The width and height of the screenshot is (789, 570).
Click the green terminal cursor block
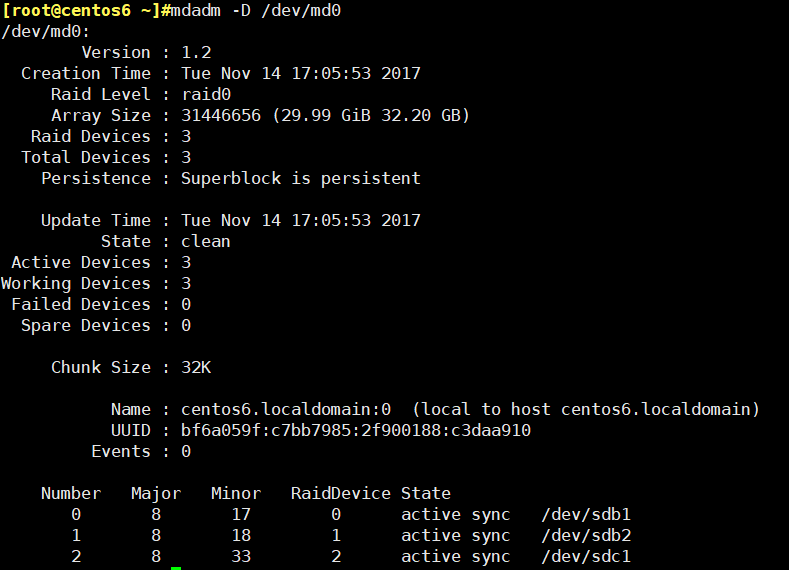coord(176,568)
